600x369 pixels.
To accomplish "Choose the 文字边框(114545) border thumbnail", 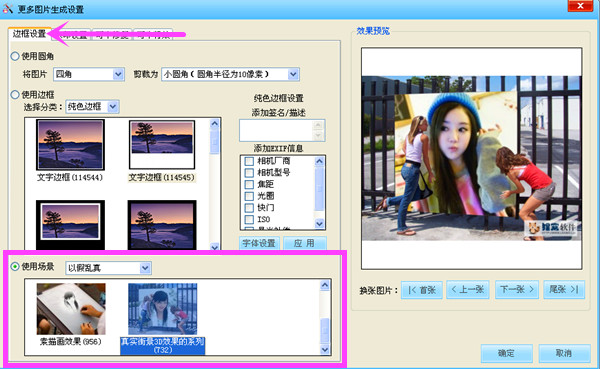I will coord(162,145).
